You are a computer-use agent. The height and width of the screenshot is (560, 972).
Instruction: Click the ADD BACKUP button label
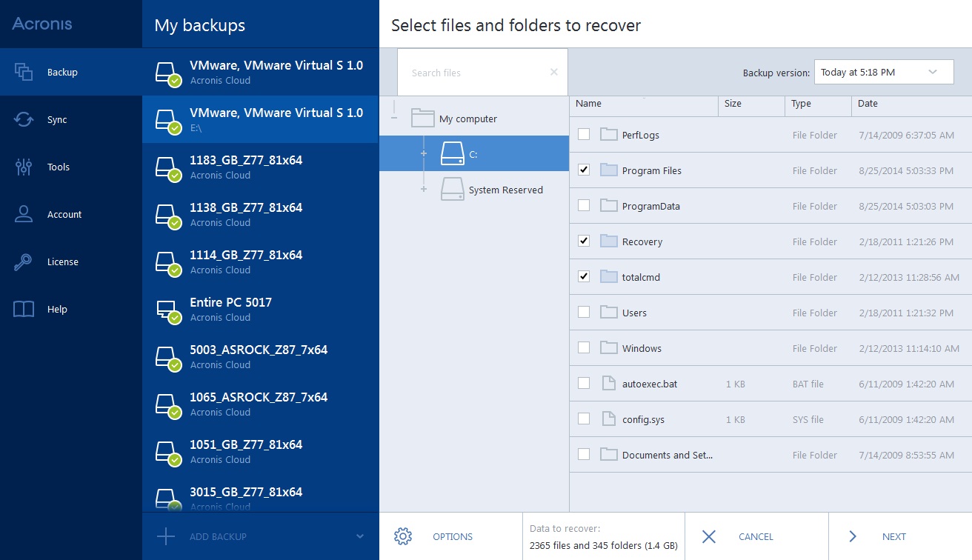218,537
